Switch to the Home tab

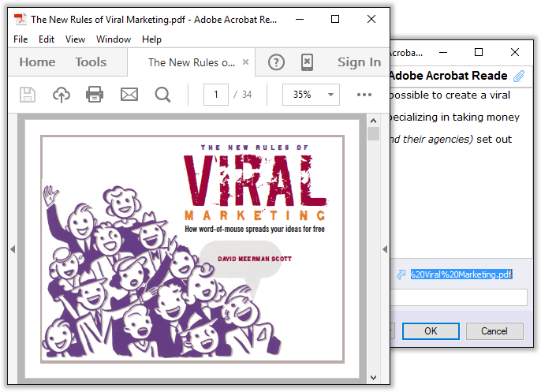pos(37,62)
